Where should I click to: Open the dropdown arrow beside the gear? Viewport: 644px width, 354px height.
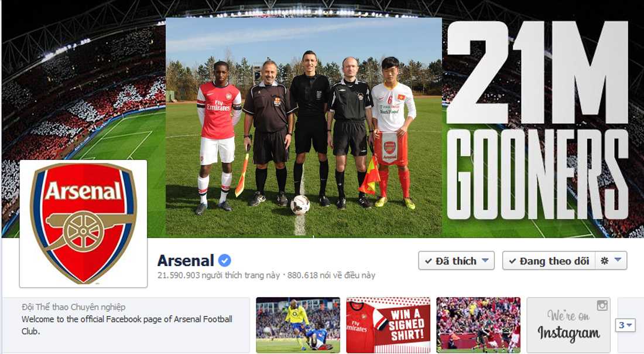(x=618, y=260)
